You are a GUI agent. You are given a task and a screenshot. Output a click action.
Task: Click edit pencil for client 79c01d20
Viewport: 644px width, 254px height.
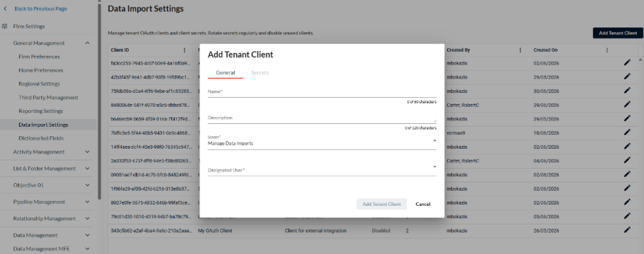click(x=627, y=215)
